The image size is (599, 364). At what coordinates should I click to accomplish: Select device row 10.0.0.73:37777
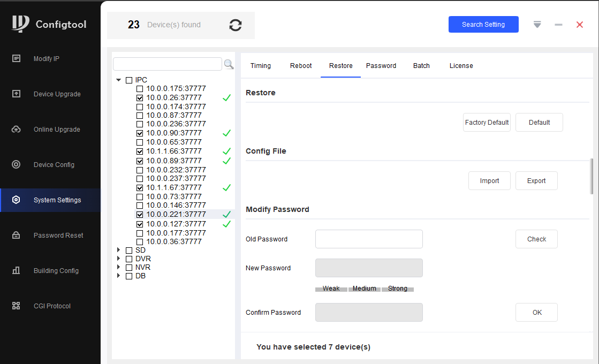coord(174,196)
